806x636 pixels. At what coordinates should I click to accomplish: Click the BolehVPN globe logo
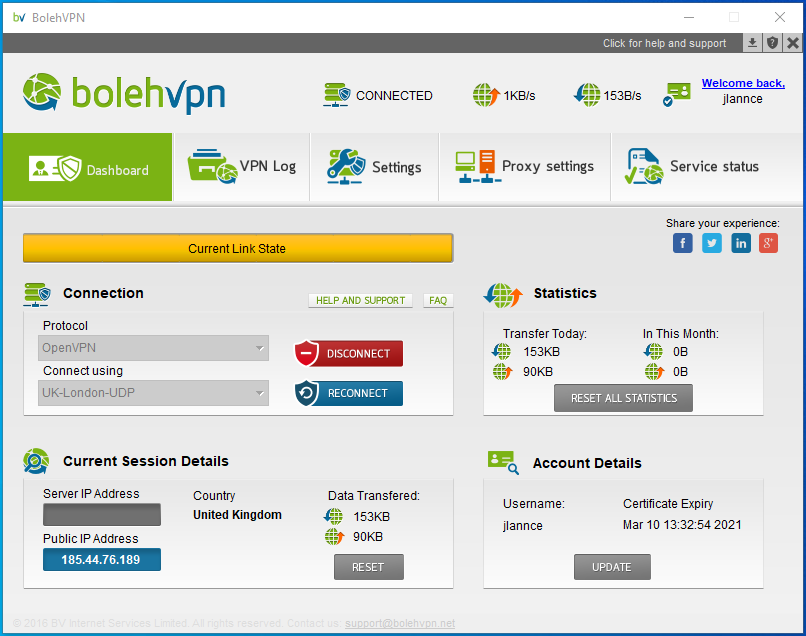pos(42,93)
